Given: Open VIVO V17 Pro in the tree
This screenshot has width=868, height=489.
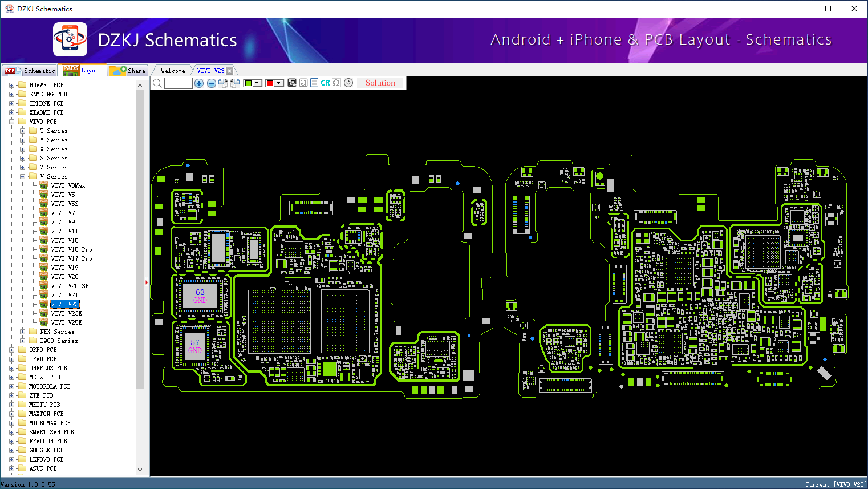Looking at the screenshot, I should [x=71, y=258].
